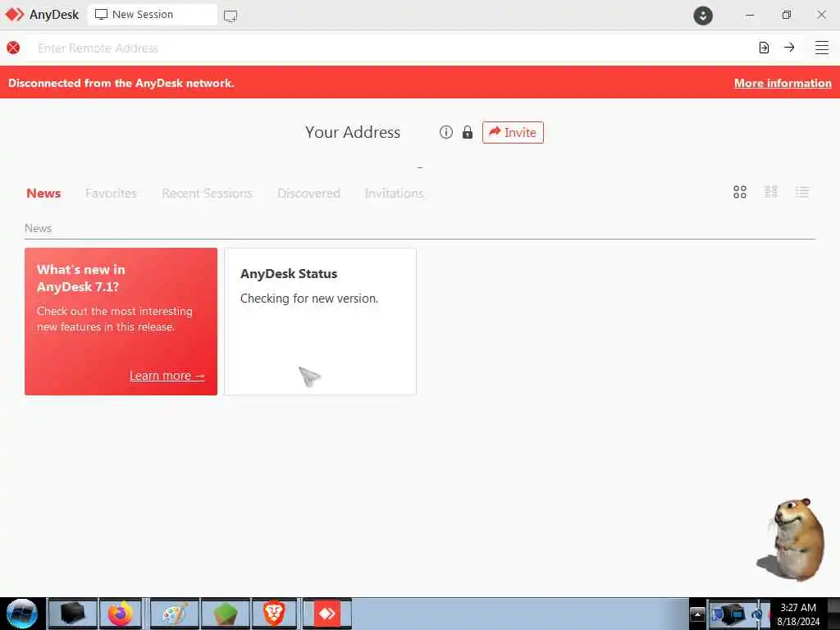Image resolution: width=840 pixels, height=630 pixels.
Task: Click the Invite button
Action: pos(513,132)
